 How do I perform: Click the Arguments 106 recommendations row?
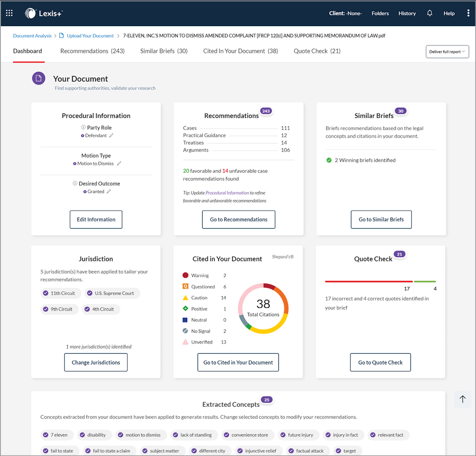[236, 150]
